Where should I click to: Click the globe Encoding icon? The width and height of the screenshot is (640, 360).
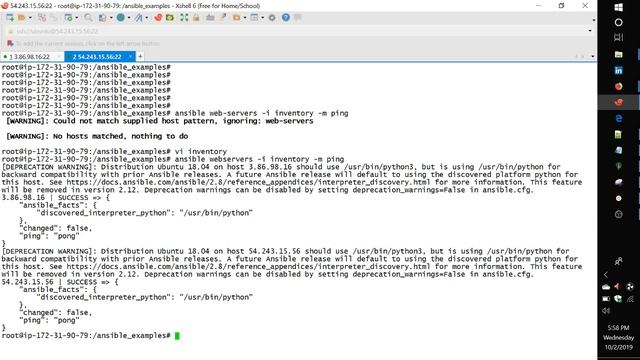click(x=120, y=18)
